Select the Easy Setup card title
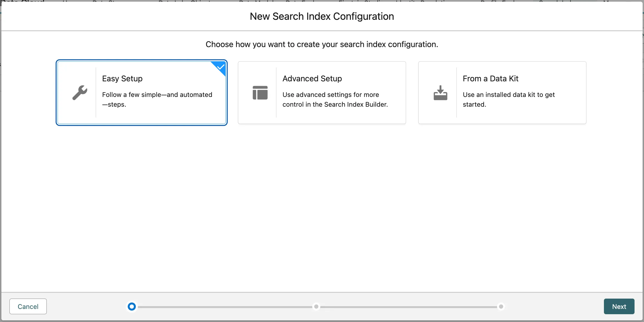The width and height of the screenshot is (644, 322). coord(122,79)
